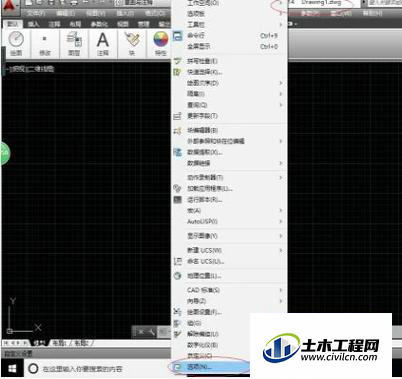Switch to the Model (模型) layout tab
Screen dimensions: 402x379
click(x=39, y=342)
